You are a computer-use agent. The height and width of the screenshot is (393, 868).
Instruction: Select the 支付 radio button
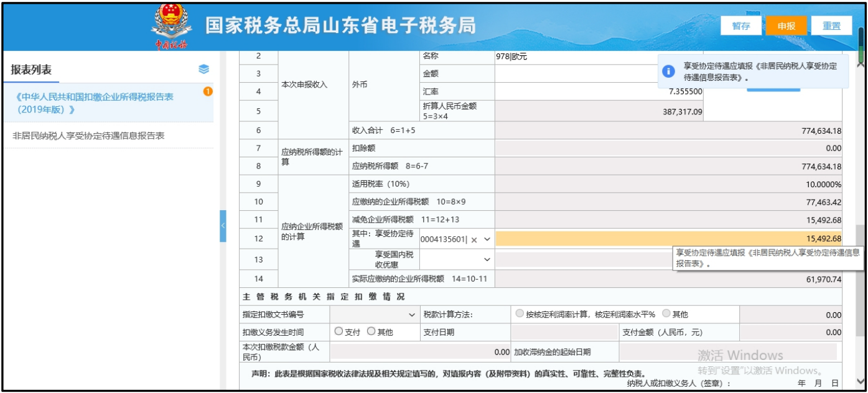339,332
